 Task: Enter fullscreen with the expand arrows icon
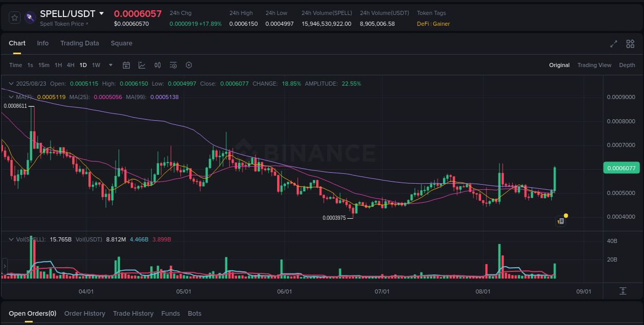[613, 44]
